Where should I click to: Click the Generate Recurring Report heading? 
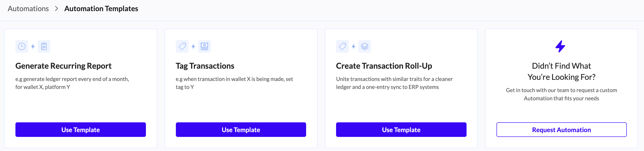64,66
